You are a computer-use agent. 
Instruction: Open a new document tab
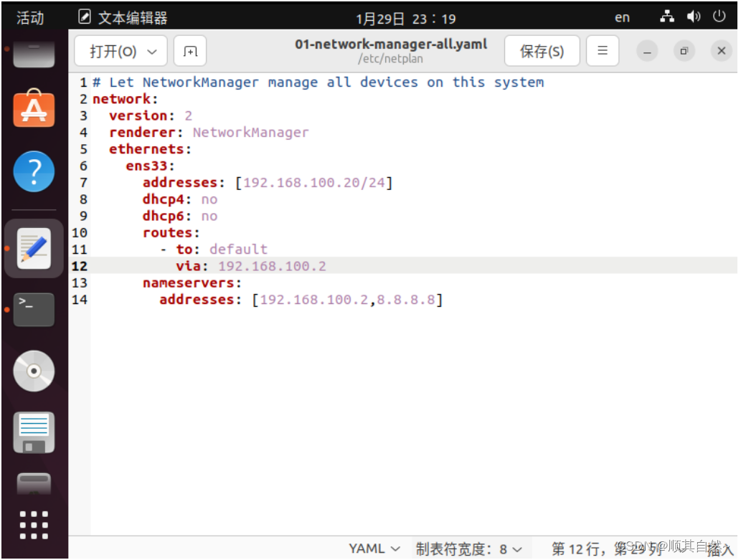tap(189, 51)
